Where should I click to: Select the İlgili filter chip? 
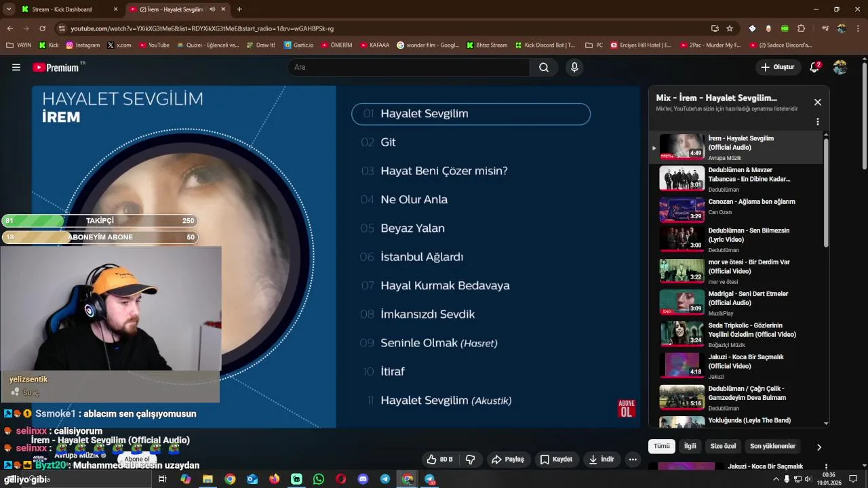pyautogui.click(x=690, y=446)
